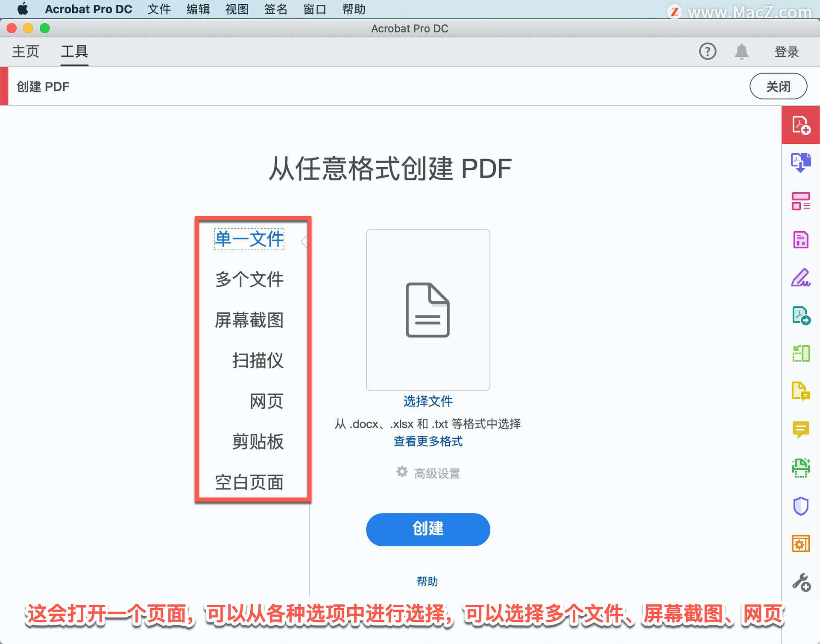Viewport: 820px width, 644px height.
Task: Click the help question mark icon
Action: tap(707, 52)
